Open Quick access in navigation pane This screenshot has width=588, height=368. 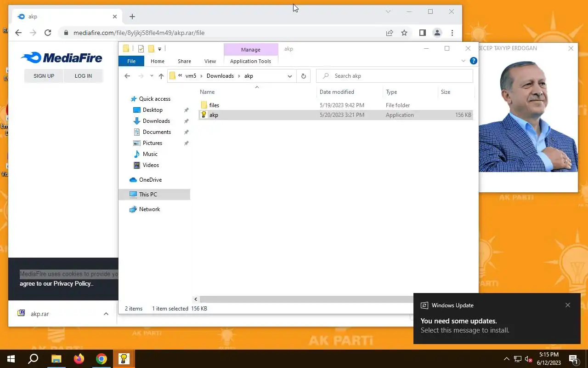pos(155,99)
